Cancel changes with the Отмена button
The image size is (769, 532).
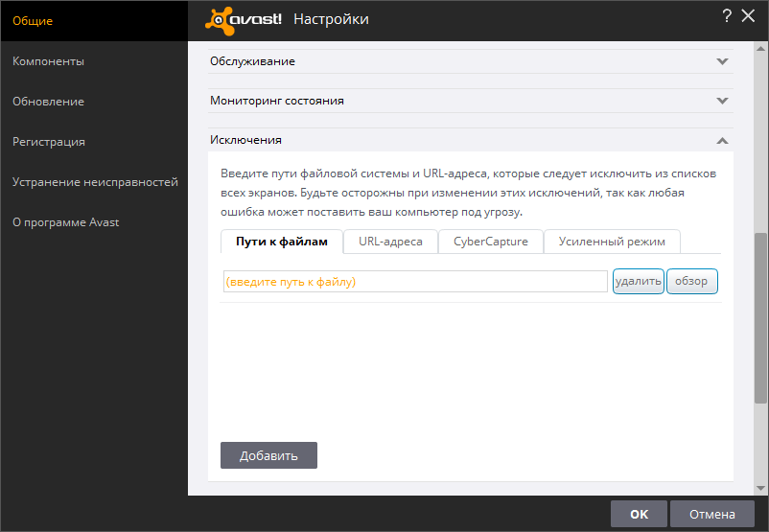coord(712,515)
